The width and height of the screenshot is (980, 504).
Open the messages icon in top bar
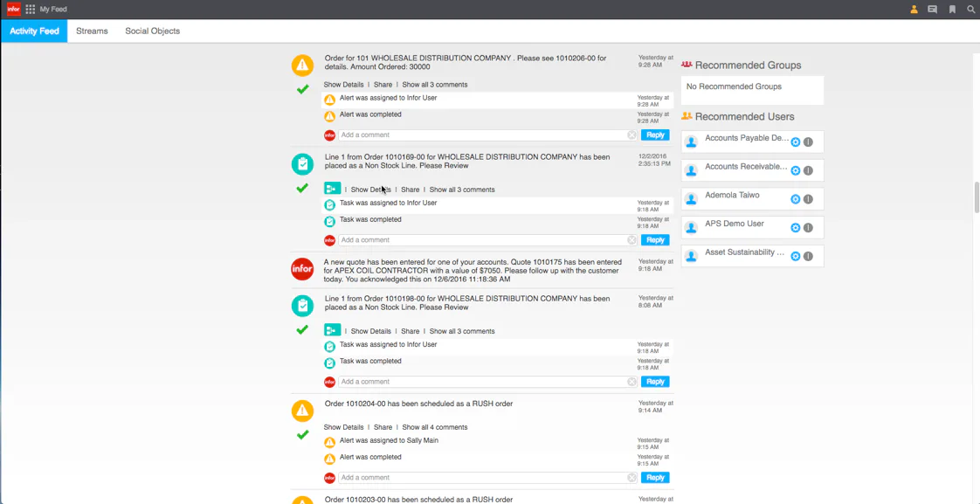click(932, 9)
